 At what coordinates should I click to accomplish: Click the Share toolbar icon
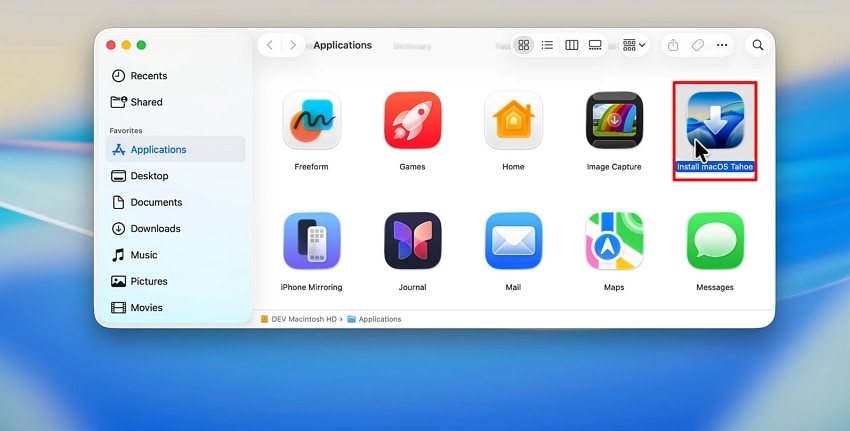[673, 45]
